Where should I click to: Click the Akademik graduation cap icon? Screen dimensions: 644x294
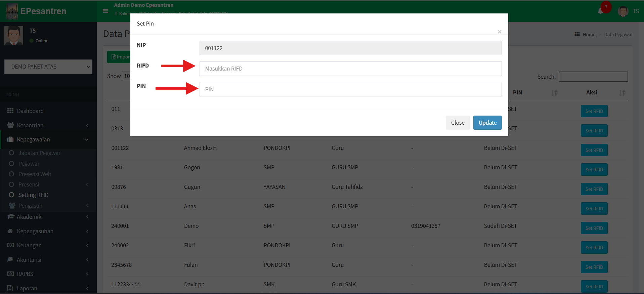pos(11,217)
